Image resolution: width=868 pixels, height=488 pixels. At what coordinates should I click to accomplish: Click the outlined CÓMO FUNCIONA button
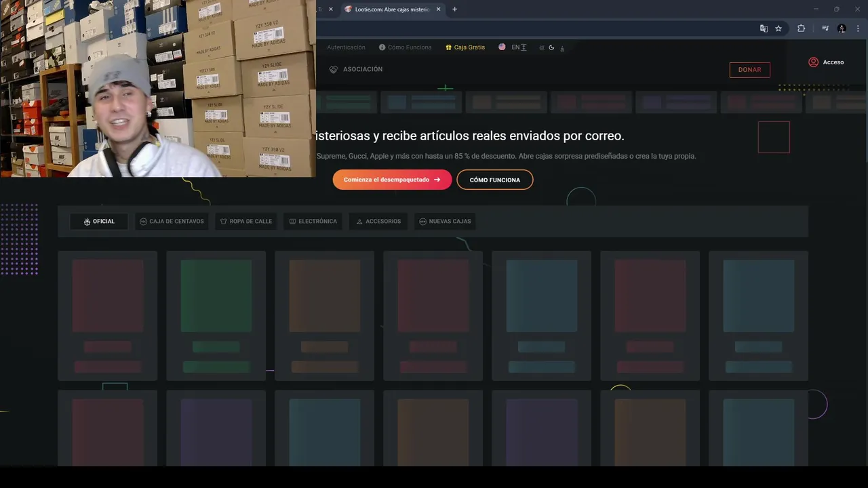pos(495,180)
